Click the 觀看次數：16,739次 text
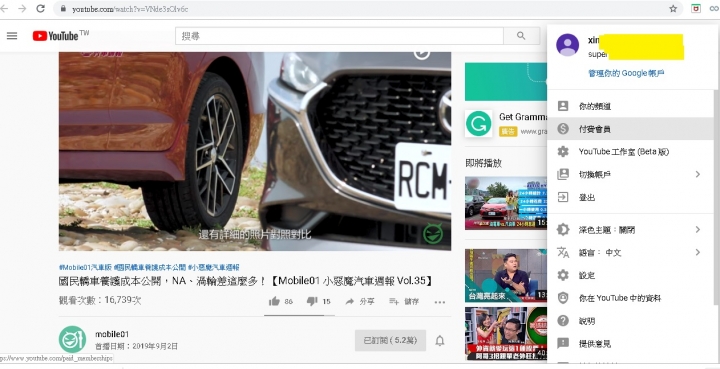 coord(100,300)
